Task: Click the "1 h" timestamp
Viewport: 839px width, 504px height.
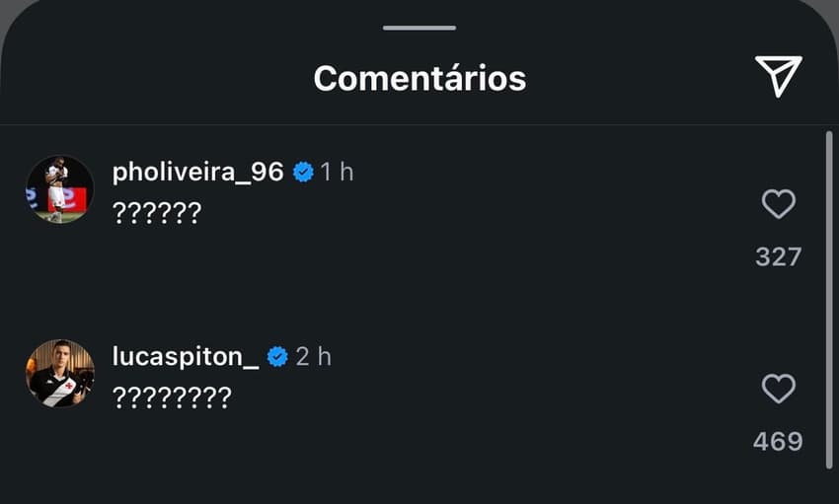Action: pyautogui.click(x=338, y=172)
